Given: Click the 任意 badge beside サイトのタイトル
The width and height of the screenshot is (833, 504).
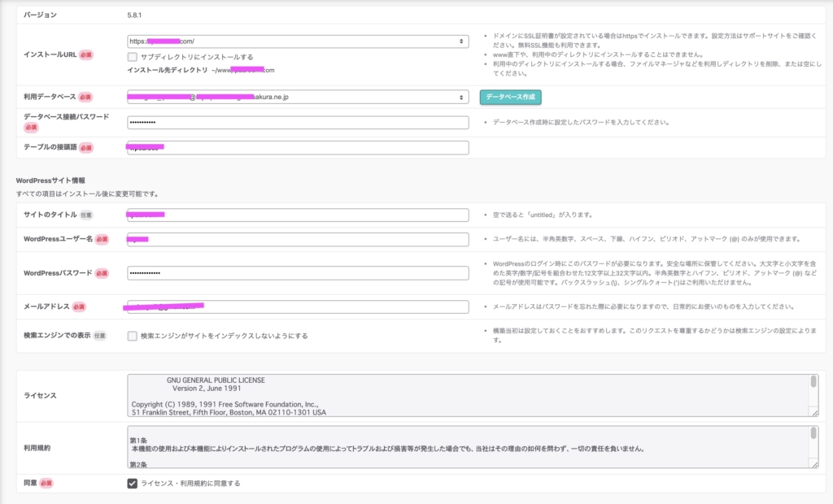Looking at the screenshot, I should 86,215.
